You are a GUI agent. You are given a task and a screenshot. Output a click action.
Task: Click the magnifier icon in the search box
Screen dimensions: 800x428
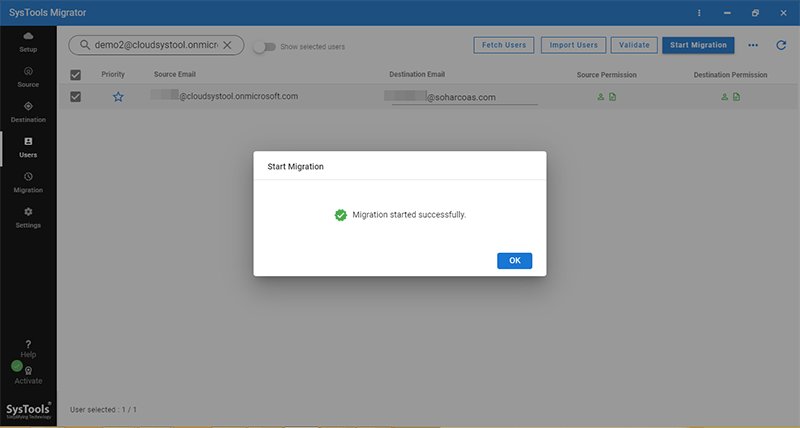[x=85, y=45]
